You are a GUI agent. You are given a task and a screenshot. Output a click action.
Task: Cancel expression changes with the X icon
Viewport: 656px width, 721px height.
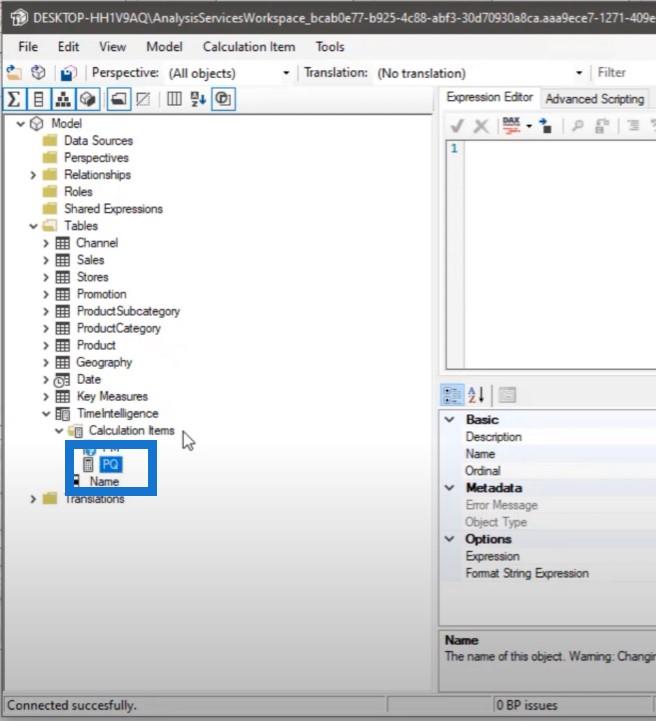481,126
